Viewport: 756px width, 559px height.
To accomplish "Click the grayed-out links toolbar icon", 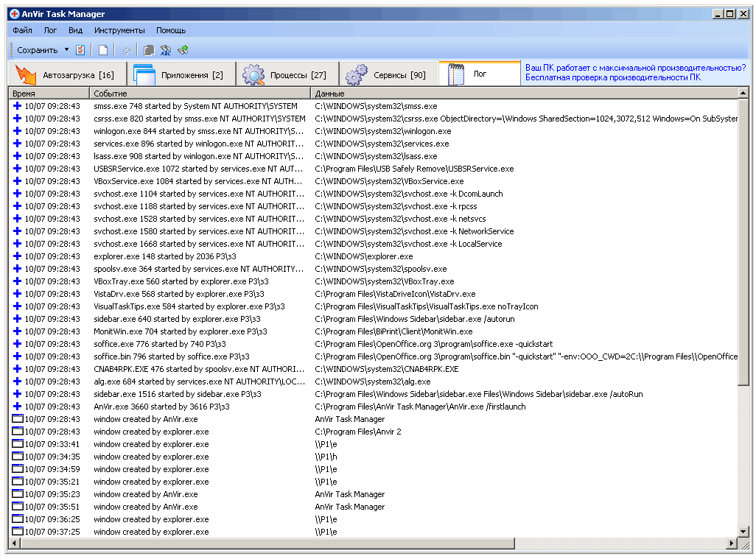I will tap(127, 50).
